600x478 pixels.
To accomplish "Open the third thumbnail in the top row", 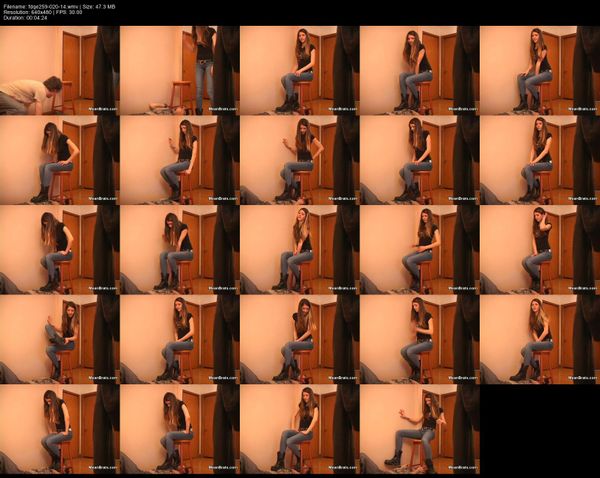I will click(x=299, y=70).
